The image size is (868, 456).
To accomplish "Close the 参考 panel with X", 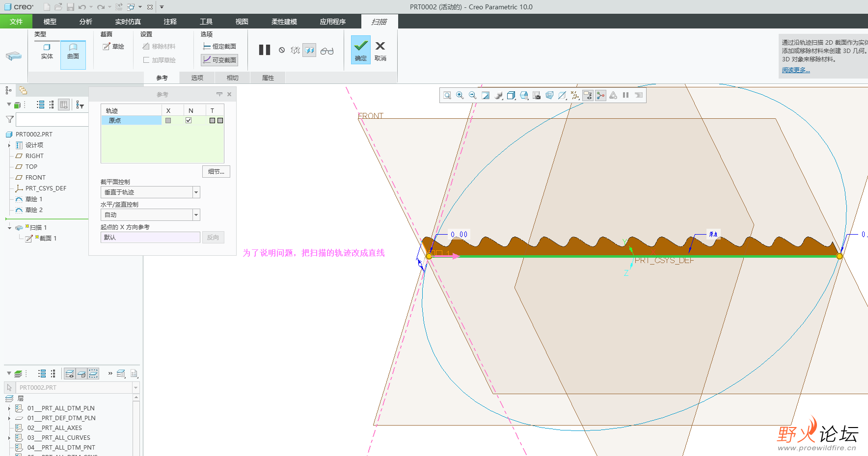I will pyautogui.click(x=229, y=94).
